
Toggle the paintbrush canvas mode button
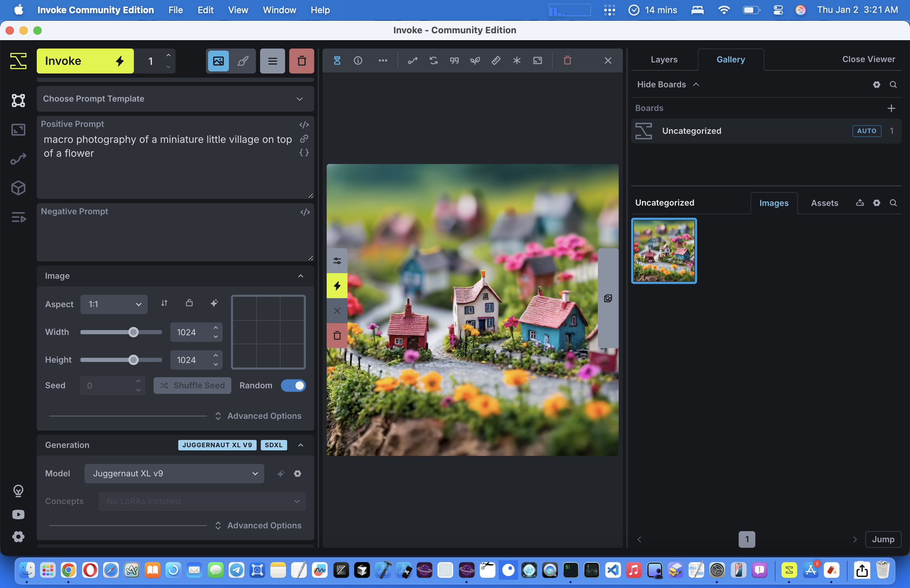(243, 61)
